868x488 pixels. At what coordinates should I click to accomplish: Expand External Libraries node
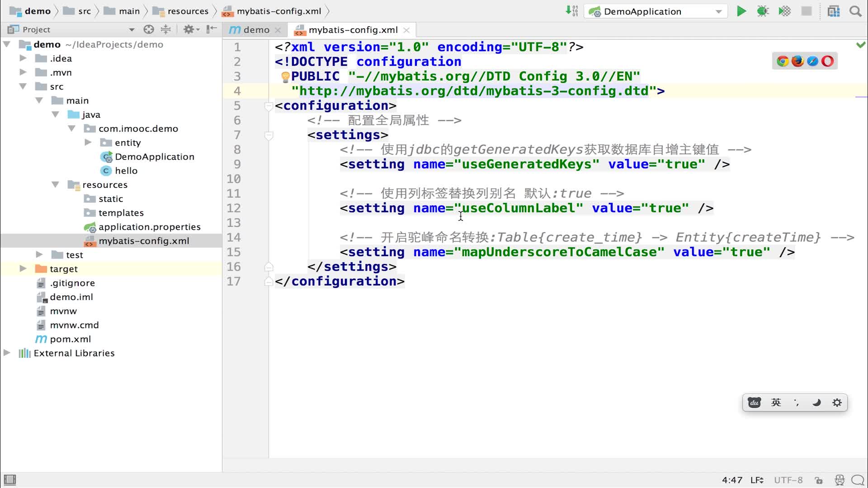coord(7,352)
